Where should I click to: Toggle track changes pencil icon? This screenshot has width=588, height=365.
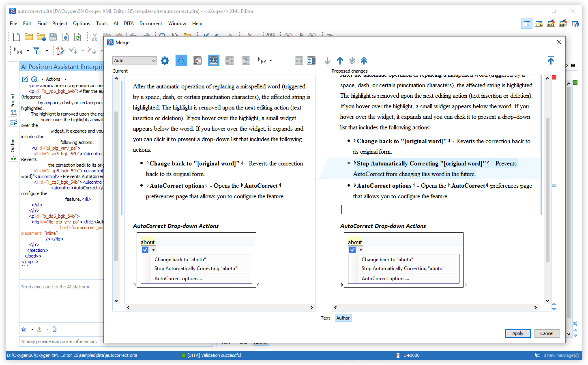point(60,51)
